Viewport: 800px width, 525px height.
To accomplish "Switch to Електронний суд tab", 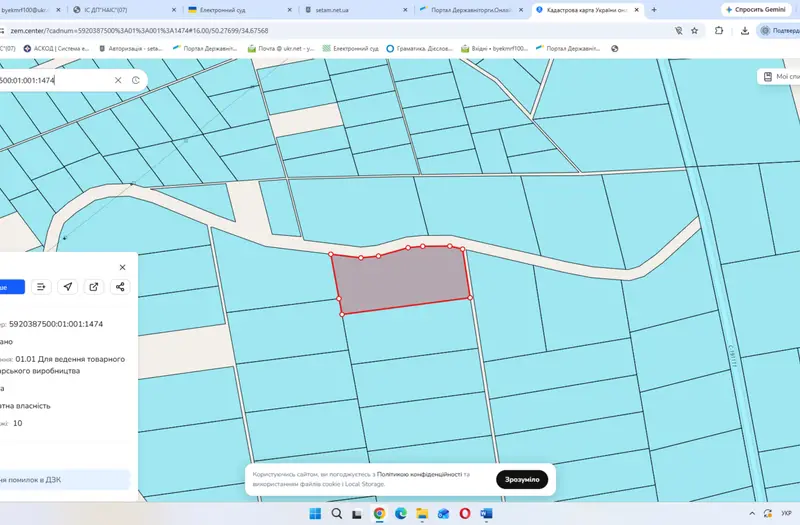I will pyautogui.click(x=240, y=10).
